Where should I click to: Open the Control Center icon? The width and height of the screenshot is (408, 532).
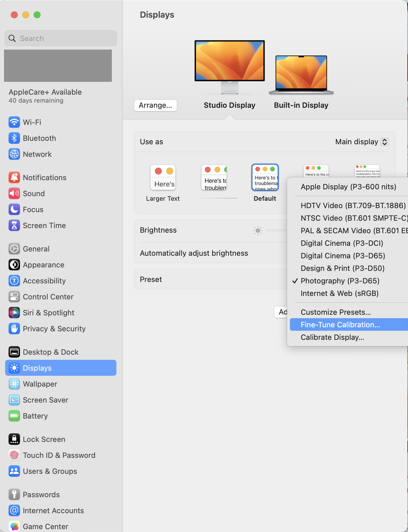coord(14,297)
